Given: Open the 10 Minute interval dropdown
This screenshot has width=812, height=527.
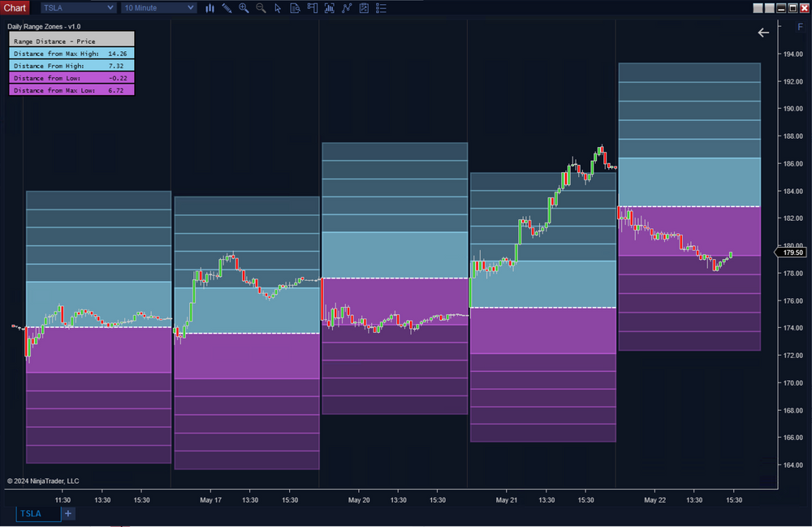Looking at the screenshot, I should (158, 7).
